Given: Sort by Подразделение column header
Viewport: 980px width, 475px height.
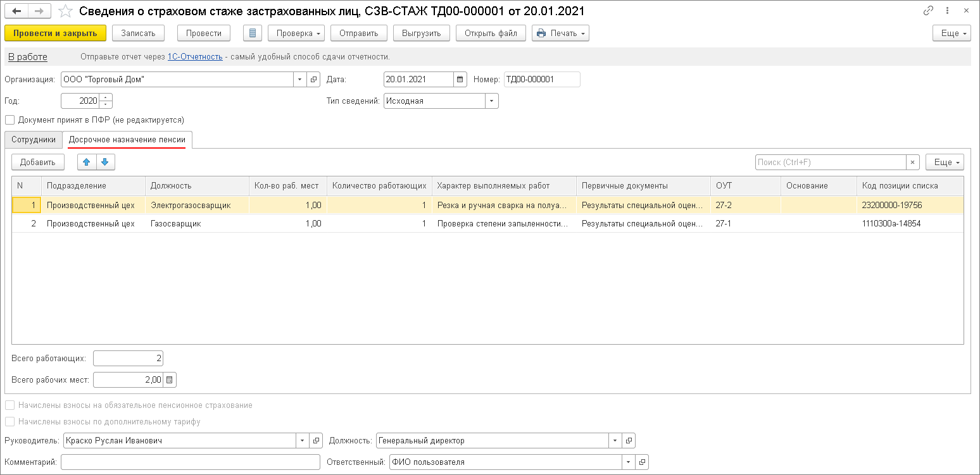Looking at the screenshot, I should [x=94, y=185].
